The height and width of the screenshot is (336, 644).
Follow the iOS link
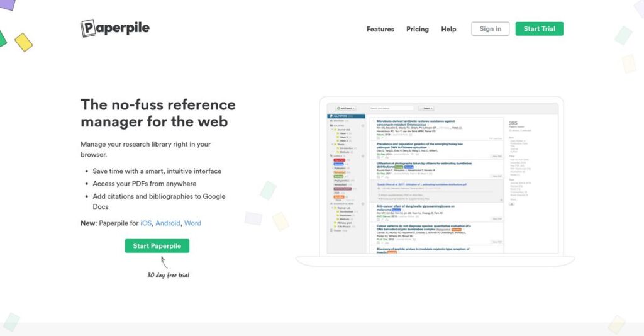pyautogui.click(x=146, y=223)
